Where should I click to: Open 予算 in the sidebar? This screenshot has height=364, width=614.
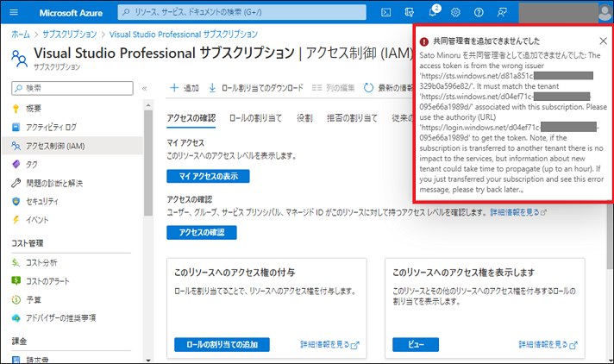(x=34, y=300)
